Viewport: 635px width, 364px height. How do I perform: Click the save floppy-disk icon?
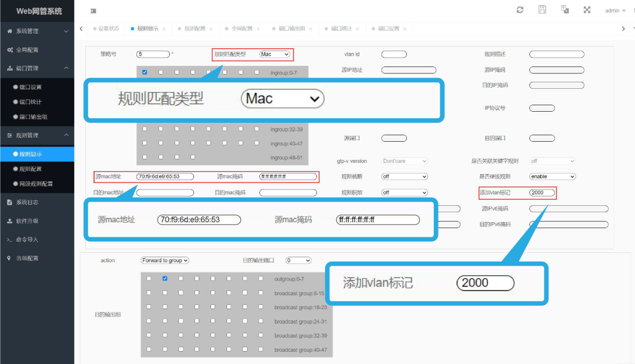click(542, 10)
